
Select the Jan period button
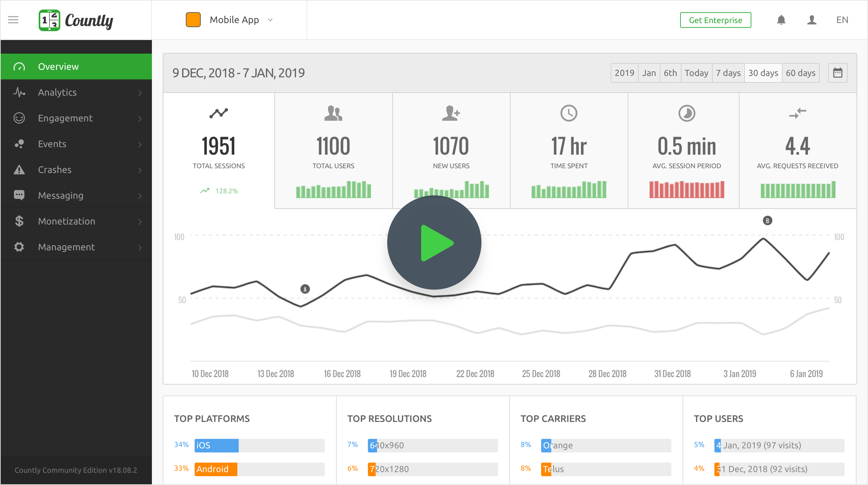pos(649,73)
